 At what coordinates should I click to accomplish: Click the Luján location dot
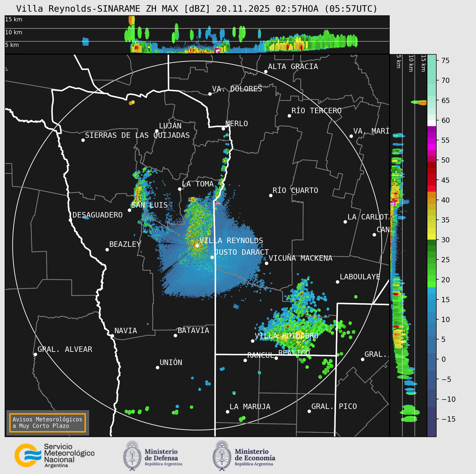[x=157, y=131]
